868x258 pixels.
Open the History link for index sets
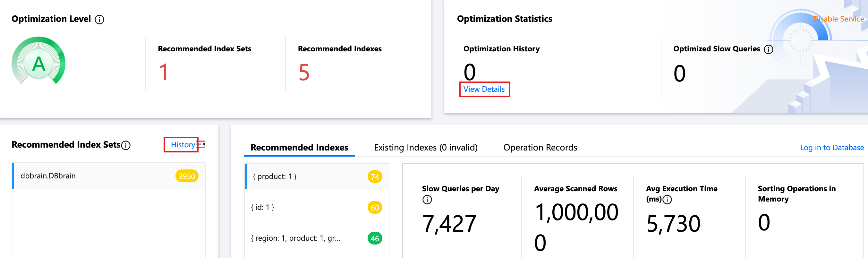click(x=182, y=145)
